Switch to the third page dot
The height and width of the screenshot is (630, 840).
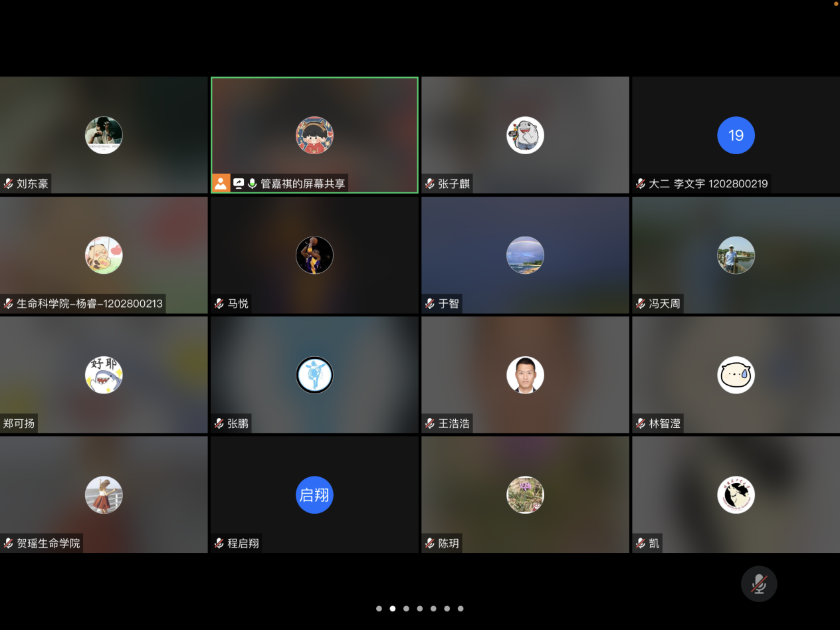coord(406,608)
